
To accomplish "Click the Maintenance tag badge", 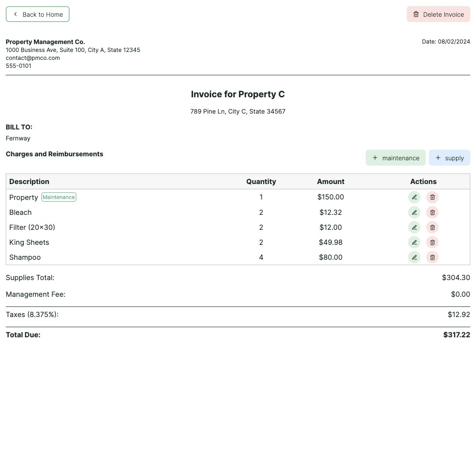I will coord(59,197).
